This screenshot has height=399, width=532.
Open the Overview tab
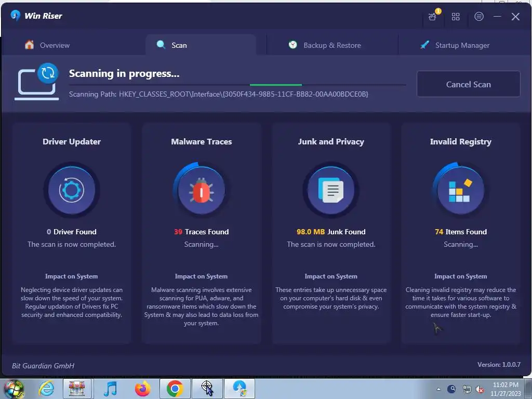click(47, 45)
